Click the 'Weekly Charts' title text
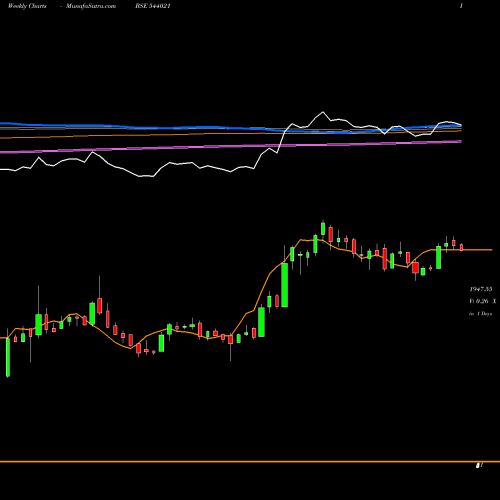Image resolution: width=500 pixels, height=500 pixels. tap(27, 6)
